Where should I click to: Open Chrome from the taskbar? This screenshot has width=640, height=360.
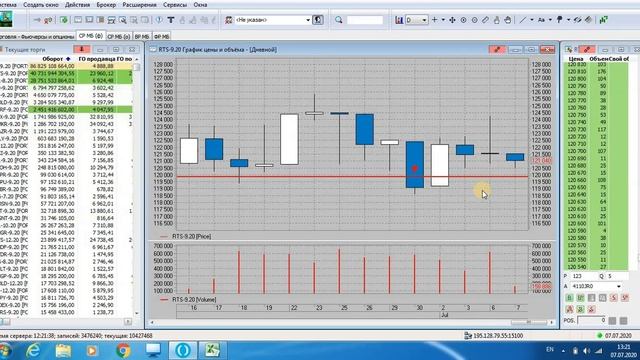coord(123,350)
